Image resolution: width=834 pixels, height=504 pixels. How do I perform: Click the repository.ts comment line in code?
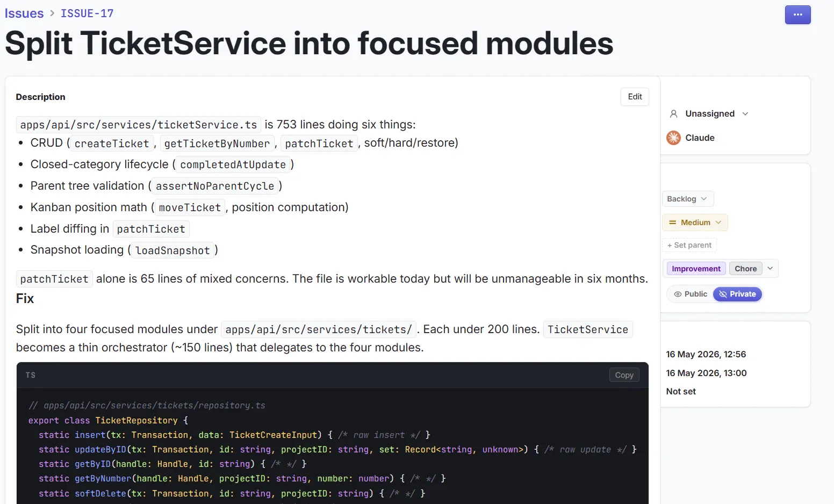click(x=147, y=406)
